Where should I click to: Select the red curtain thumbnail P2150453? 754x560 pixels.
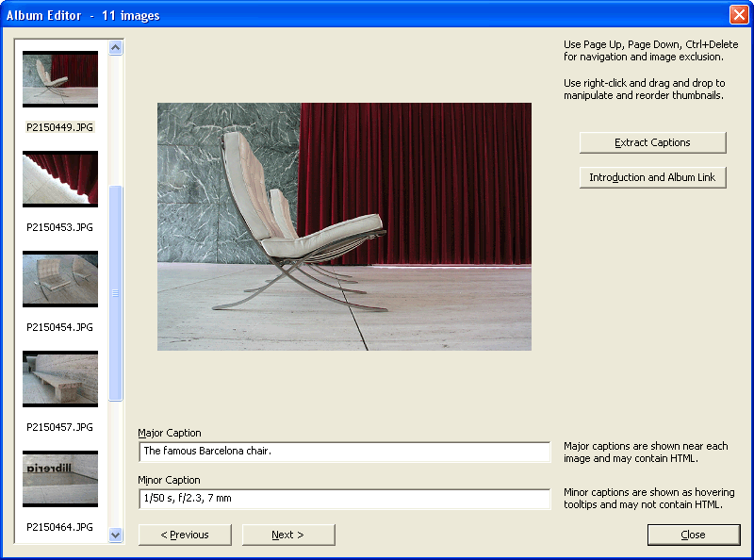point(60,179)
